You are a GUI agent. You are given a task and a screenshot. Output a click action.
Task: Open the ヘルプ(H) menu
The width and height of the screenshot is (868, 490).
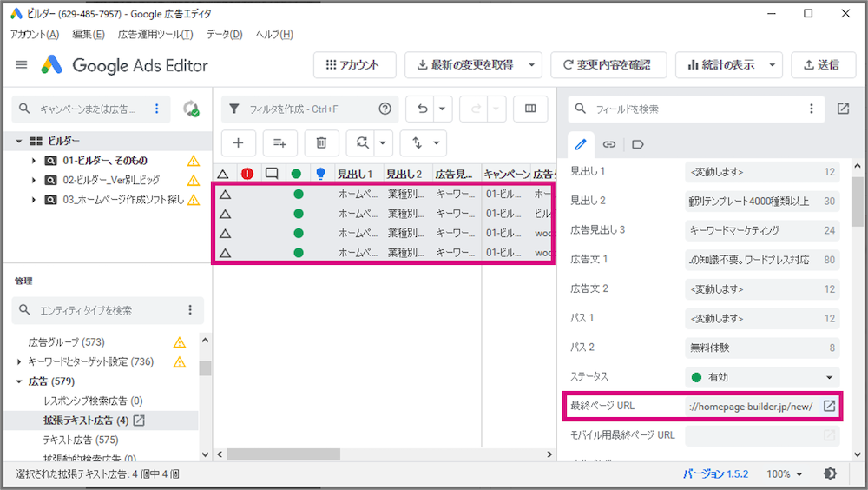[x=274, y=35]
